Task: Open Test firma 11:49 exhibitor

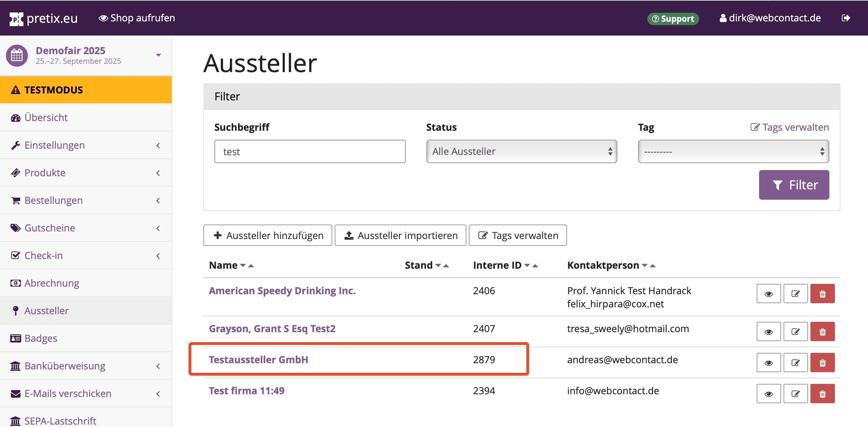Action: pos(247,391)
